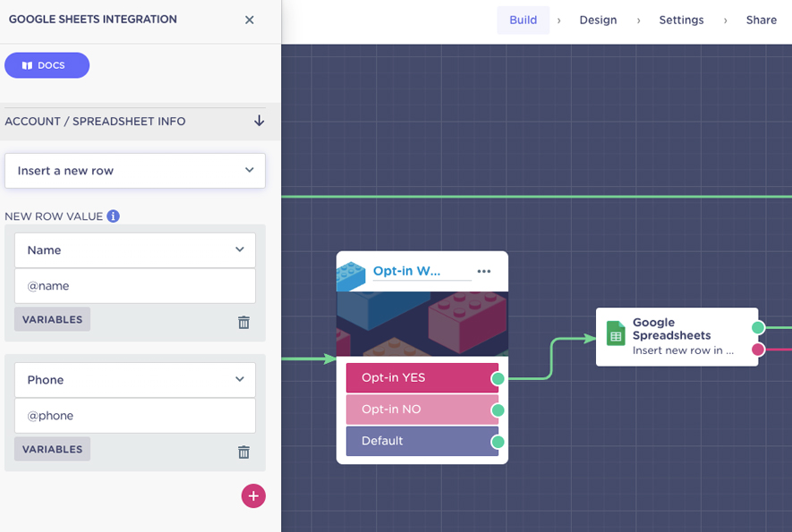Delete the Name row with trash icon
Screen dimensions: 792x532
(x=244, y=322)
